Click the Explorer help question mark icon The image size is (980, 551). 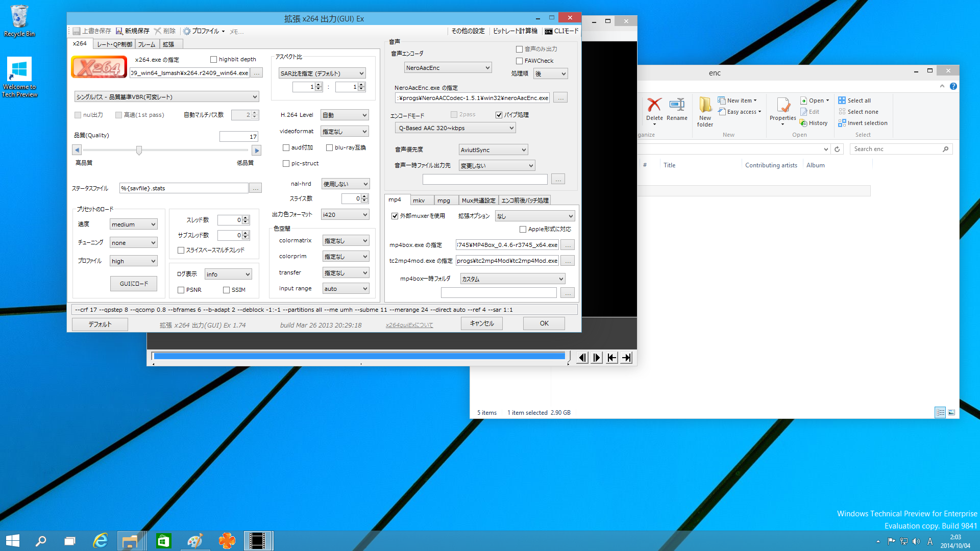click(x=953, y=86)
